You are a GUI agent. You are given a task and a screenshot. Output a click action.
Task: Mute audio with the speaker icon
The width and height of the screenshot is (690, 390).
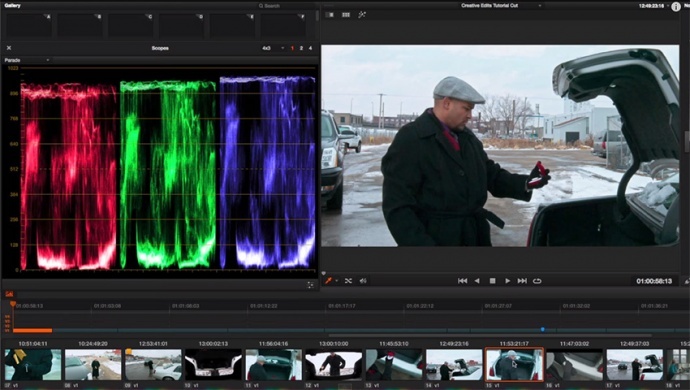pos(363,281)
